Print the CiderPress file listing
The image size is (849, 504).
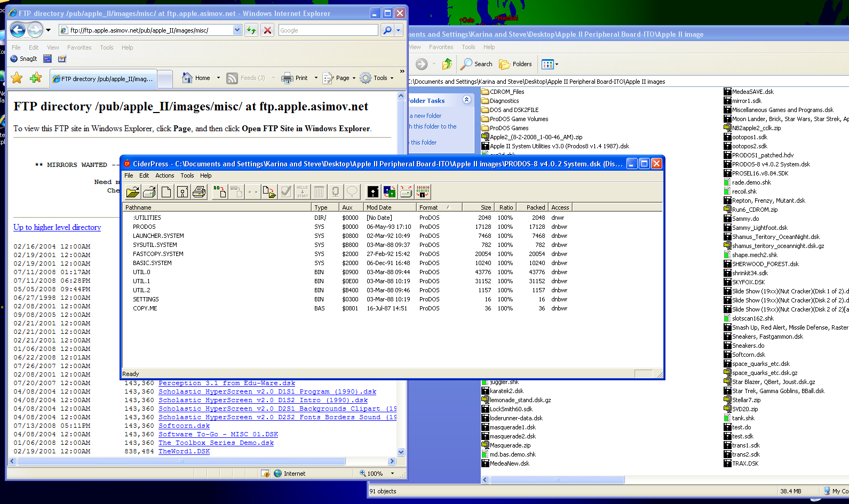[200, 191]
